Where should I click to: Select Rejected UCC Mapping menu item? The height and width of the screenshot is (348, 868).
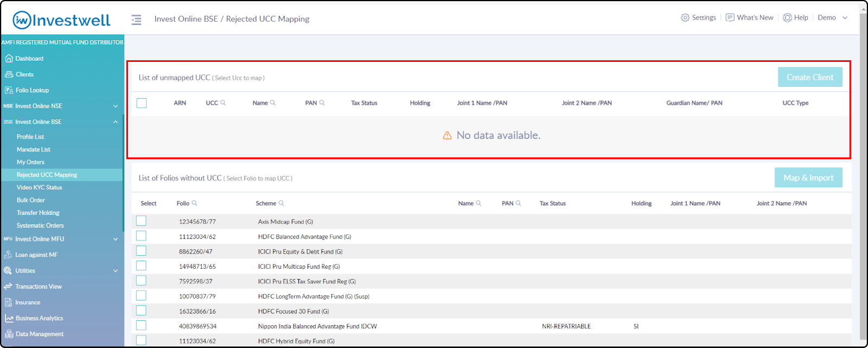[61, 175]
